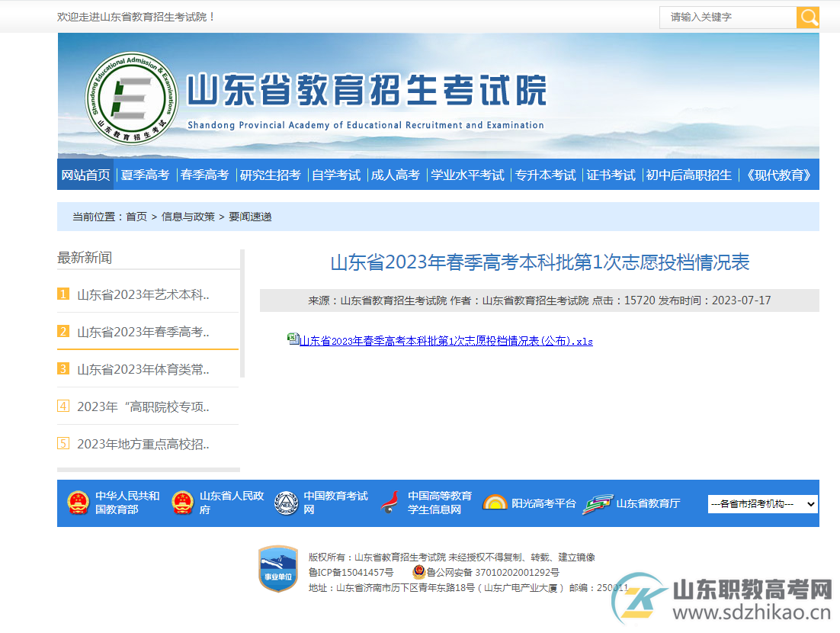This screenshot has width=840, height=633.
Task: Open news item 山东省2023年艺术本科..
Action: 143,294
